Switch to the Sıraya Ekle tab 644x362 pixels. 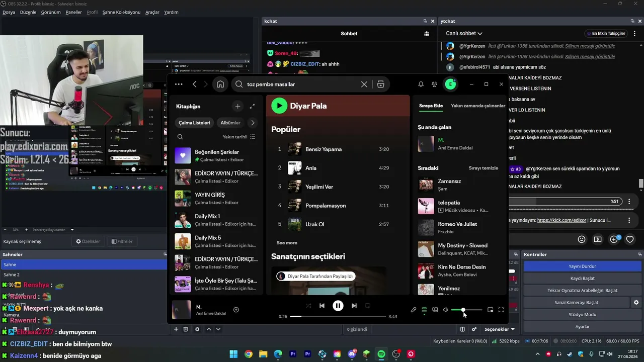point(431,106)
